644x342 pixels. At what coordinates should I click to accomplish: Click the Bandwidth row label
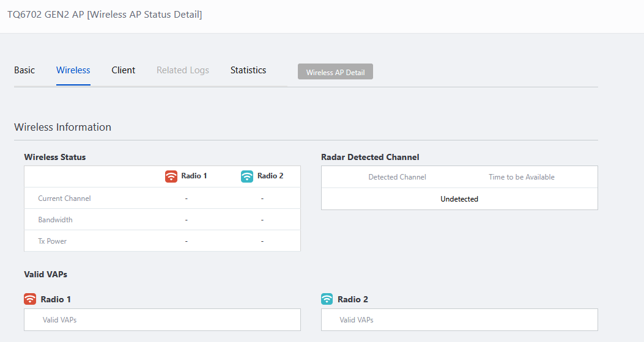point(55,220)
